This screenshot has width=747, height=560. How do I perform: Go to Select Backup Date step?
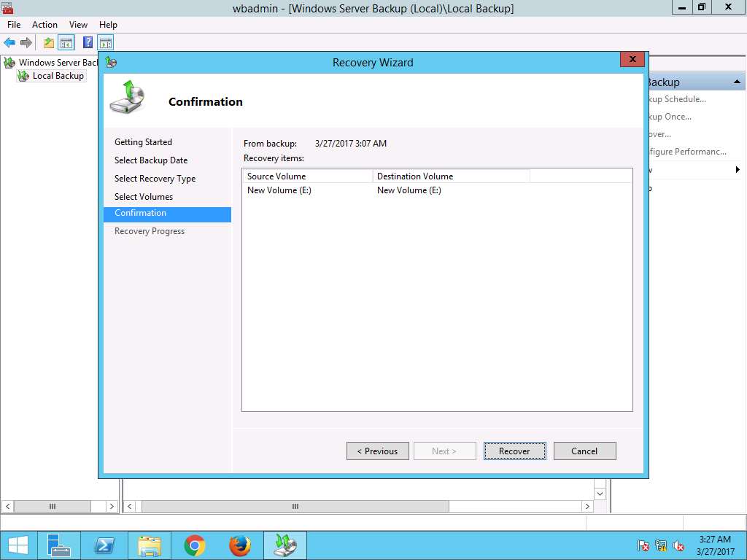151,160
